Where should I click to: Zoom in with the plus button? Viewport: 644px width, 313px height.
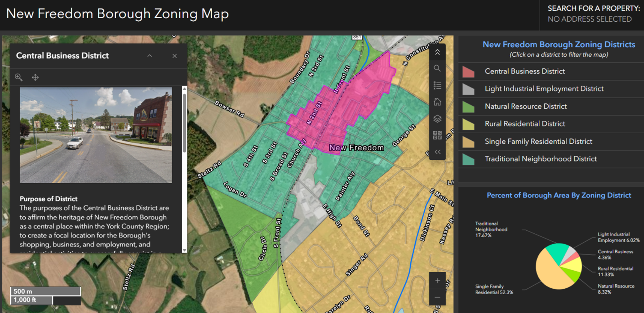(437, 281)
